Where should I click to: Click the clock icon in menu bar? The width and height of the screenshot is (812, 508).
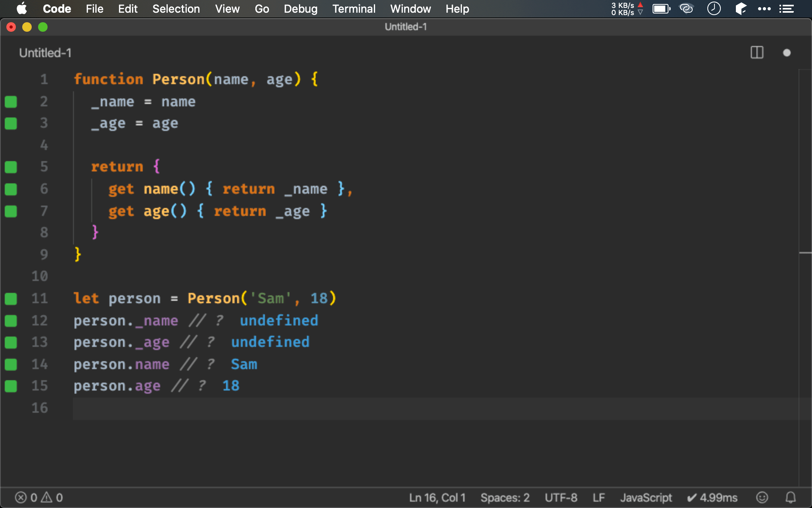[714, 9]
